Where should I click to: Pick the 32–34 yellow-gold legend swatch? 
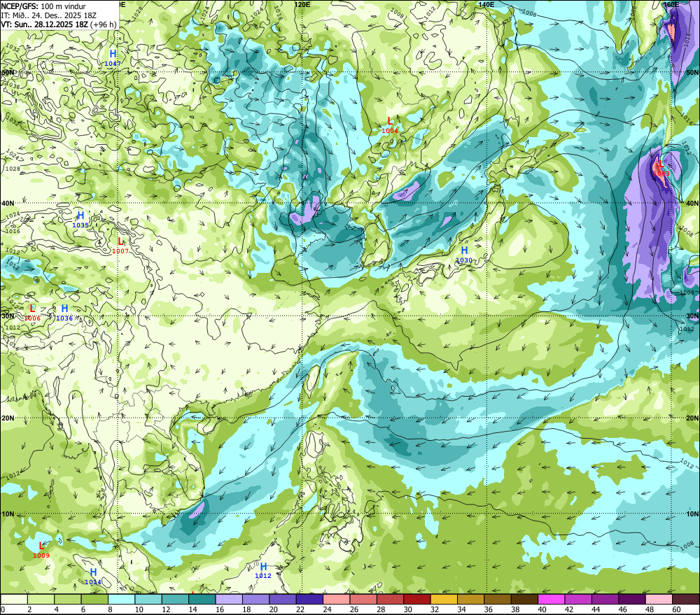(444, 600)
